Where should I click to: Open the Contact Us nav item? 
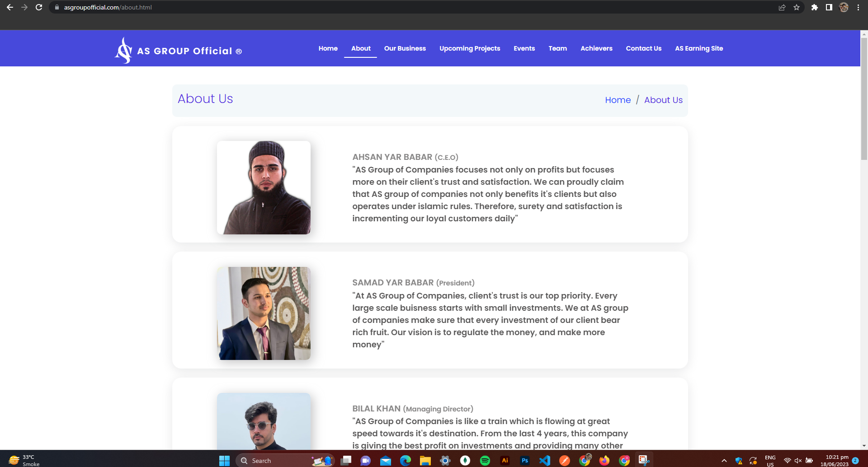point(643,48)
